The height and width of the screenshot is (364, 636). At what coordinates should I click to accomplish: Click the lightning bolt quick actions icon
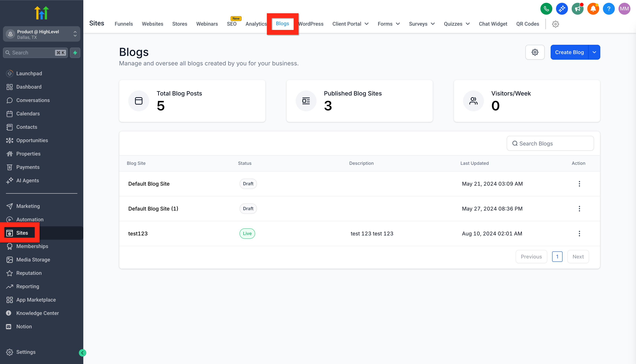click(75, 53)
